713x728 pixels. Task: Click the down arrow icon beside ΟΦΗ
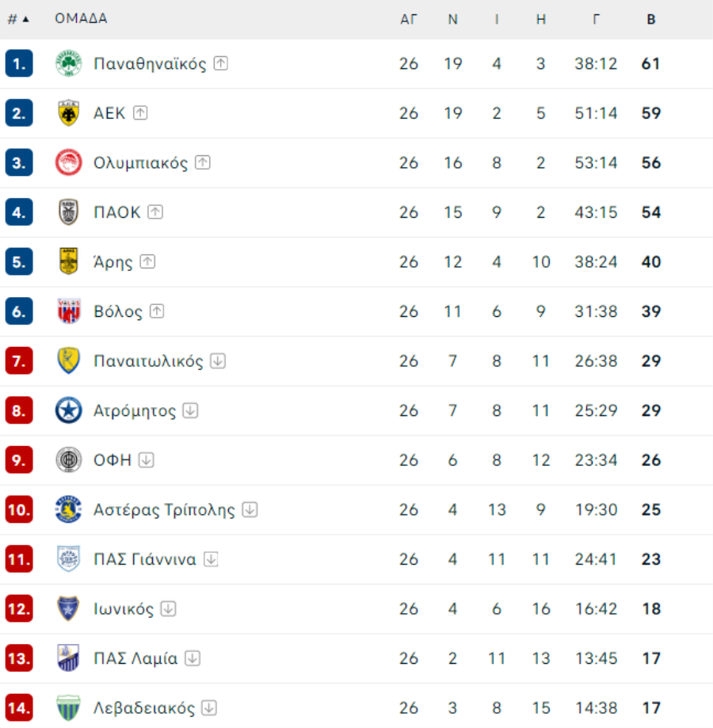pos(146,460)
